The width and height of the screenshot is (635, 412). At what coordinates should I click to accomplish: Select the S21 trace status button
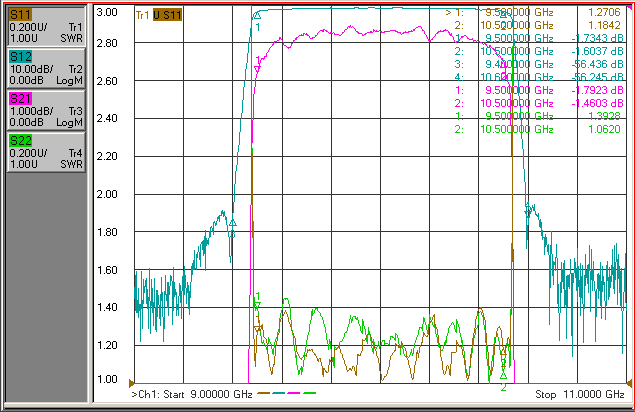[x=46, y=110]
